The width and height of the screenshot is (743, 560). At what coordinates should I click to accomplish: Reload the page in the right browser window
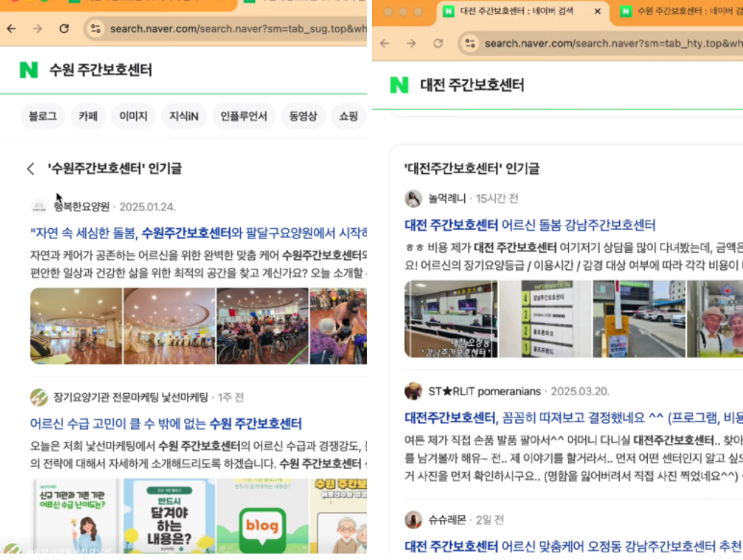(438, 44)
